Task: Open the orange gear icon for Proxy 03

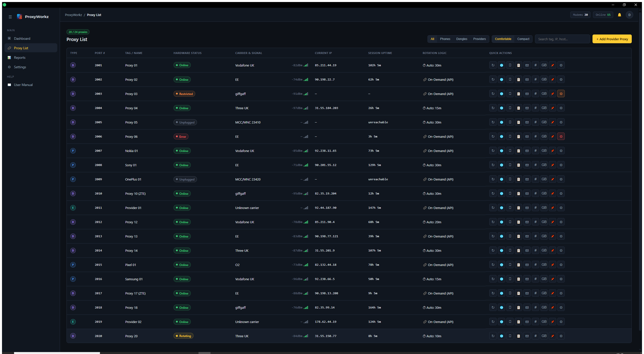Action: [x=561, y=94]
